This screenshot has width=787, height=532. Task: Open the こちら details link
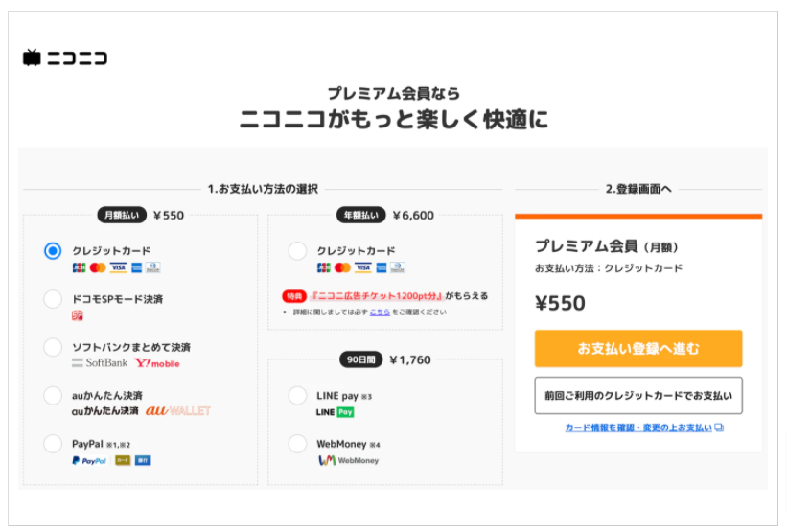point(380,312)
